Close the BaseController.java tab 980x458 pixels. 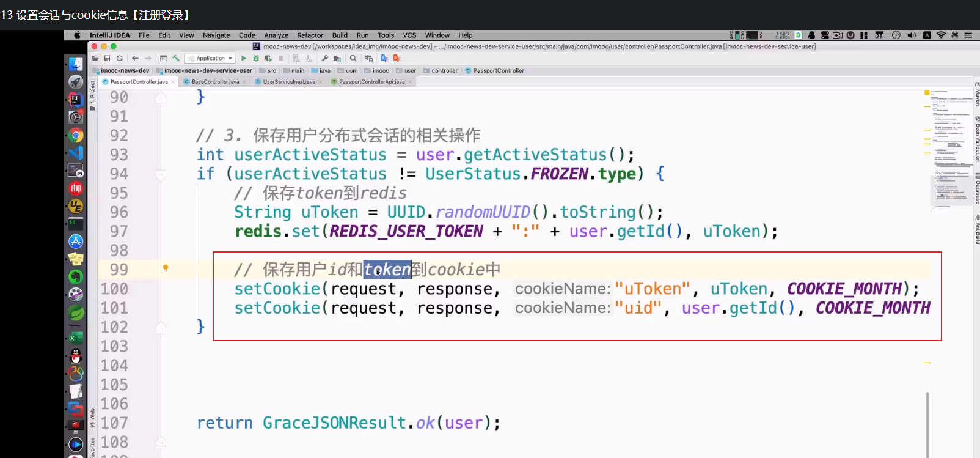pos(244,82)
